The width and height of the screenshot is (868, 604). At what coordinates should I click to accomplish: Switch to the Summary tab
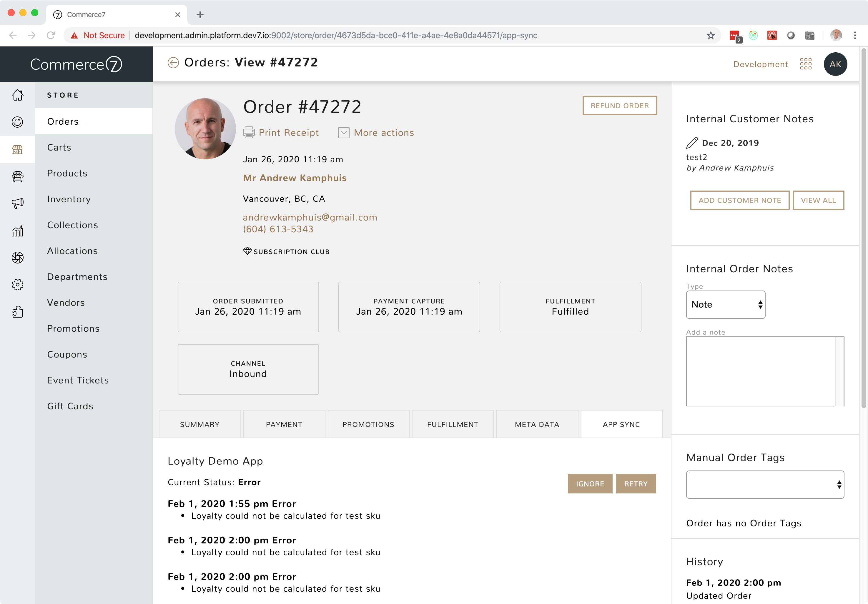(199, 424)
